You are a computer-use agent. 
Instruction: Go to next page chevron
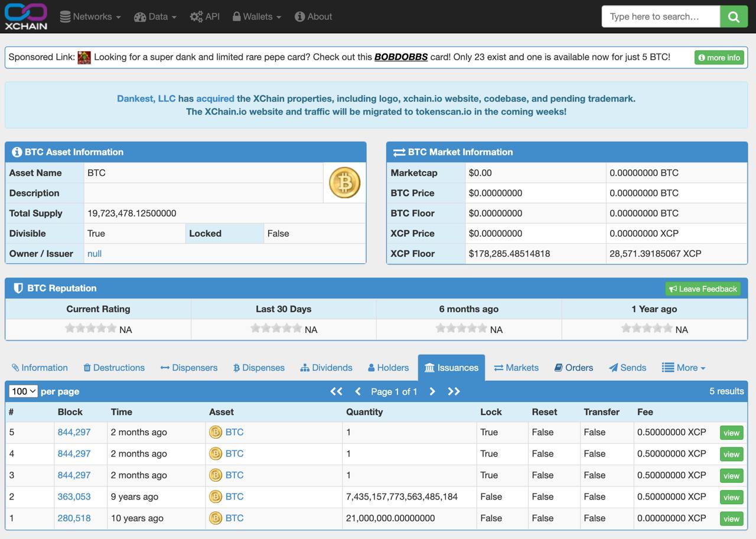[x=432, y=391]
